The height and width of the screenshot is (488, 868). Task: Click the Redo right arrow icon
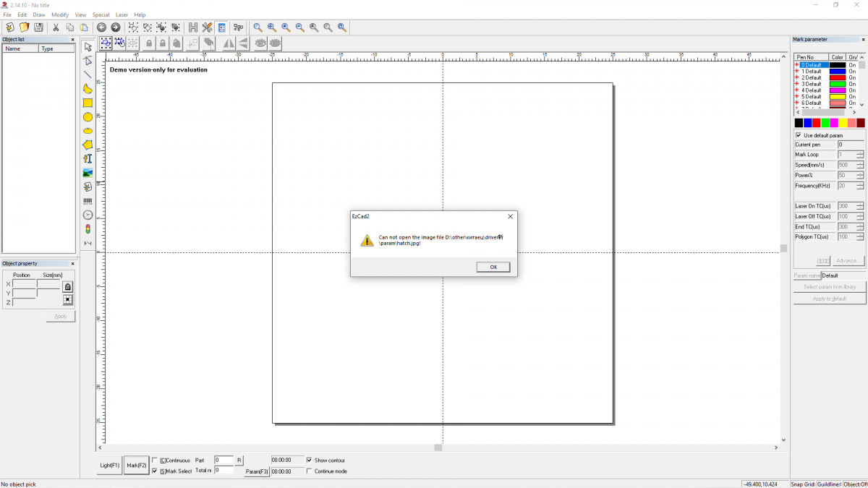[x=115, y=27]
